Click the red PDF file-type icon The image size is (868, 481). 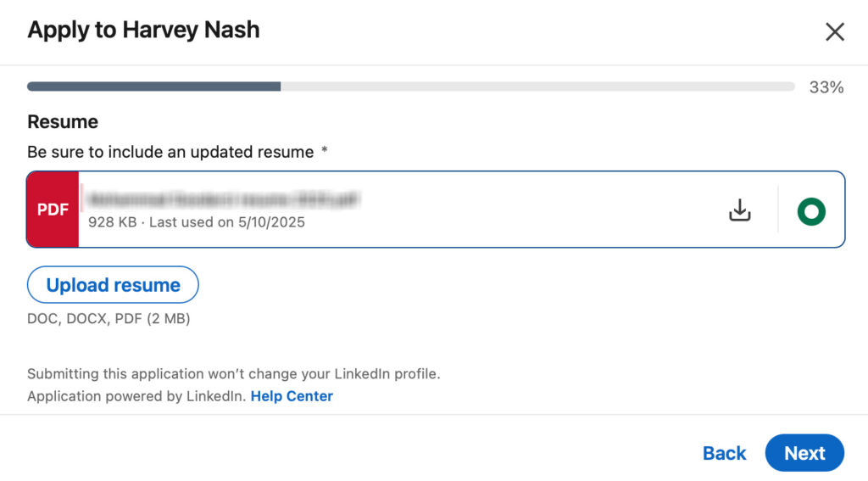pyautogui.click(x=53, y=210)
